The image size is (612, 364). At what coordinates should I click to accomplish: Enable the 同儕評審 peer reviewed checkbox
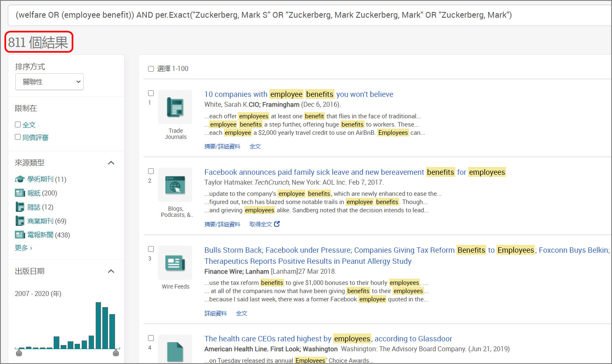pyautogui.click(x=18, y=137)
